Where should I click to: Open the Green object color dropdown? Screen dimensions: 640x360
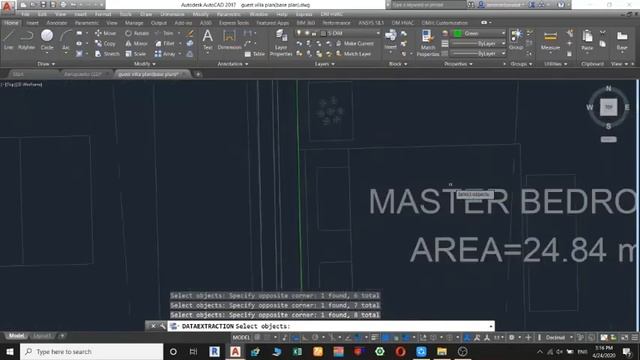point(479,33)
